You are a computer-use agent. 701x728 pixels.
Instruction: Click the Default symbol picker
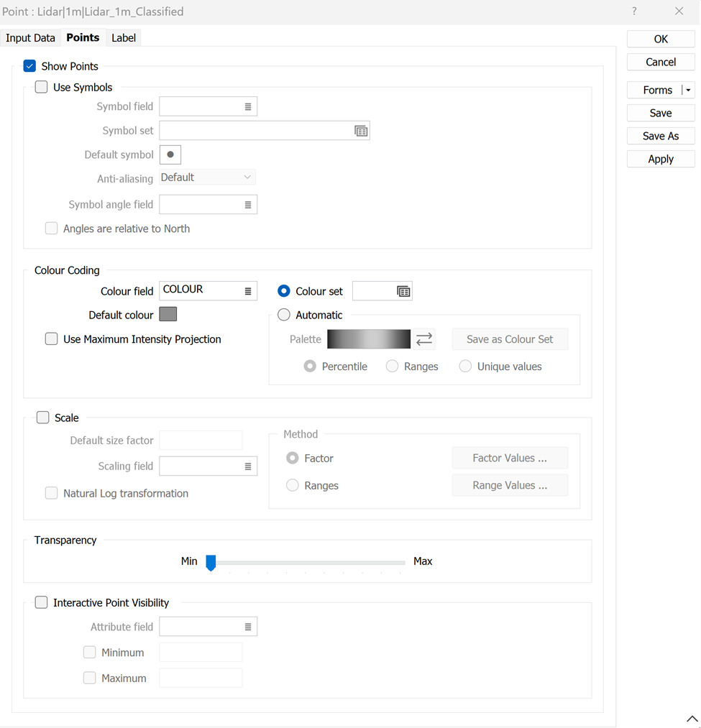tap(170, 154)
